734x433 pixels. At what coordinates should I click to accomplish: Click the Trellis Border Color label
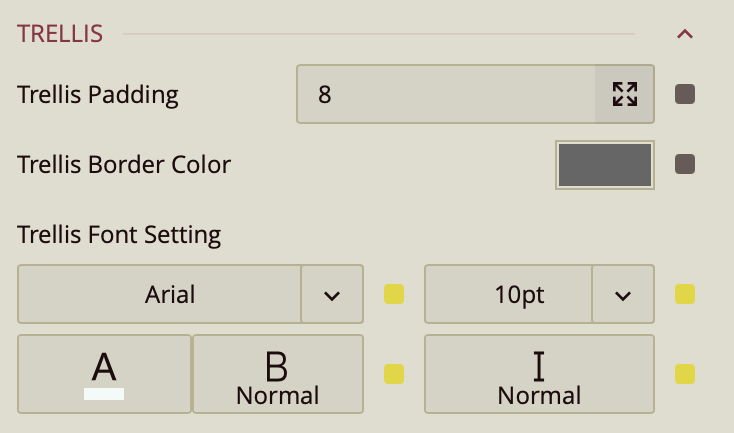pyautogui.click(x=124, y=164)
